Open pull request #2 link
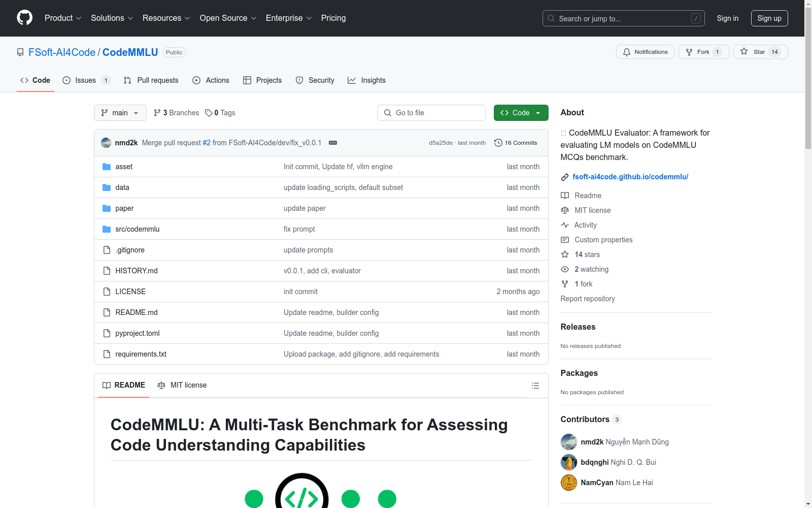 pos(207,143)
